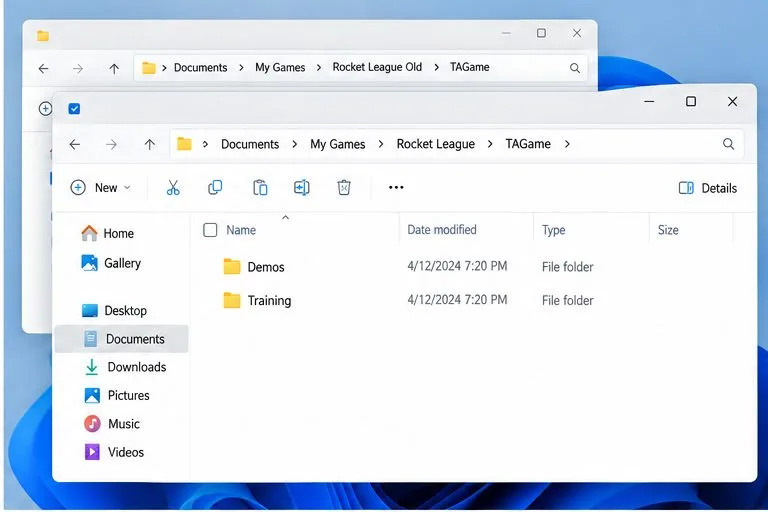Open the New dropdown menu
Viewport: 768px width, 512px height.
tap(101, 188)
